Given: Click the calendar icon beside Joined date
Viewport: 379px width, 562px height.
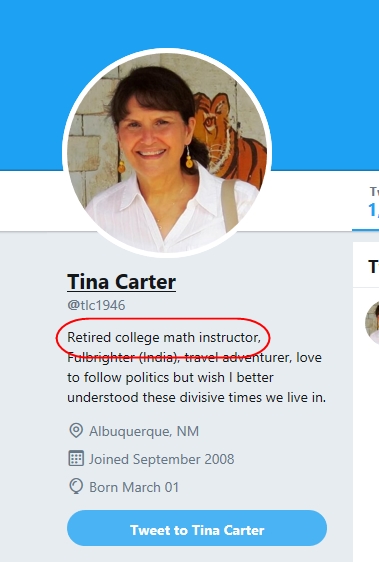Looking at the screenshot, I should click(x=76, y=458).
